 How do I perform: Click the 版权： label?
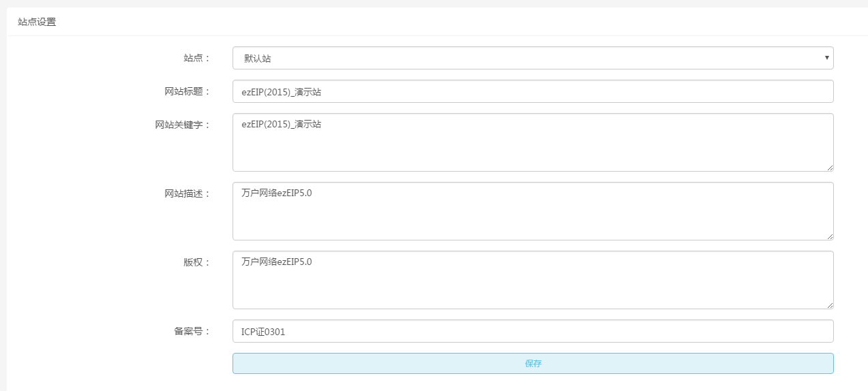tap(197, 262)
